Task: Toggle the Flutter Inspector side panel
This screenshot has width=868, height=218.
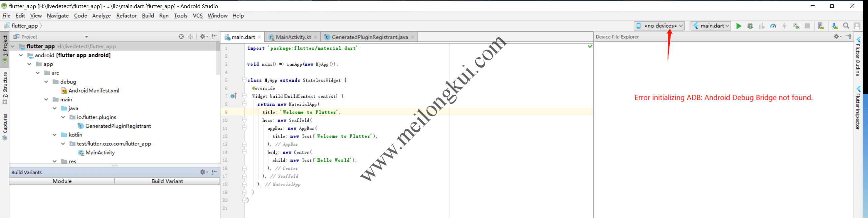Action: (x=858, y=107)
